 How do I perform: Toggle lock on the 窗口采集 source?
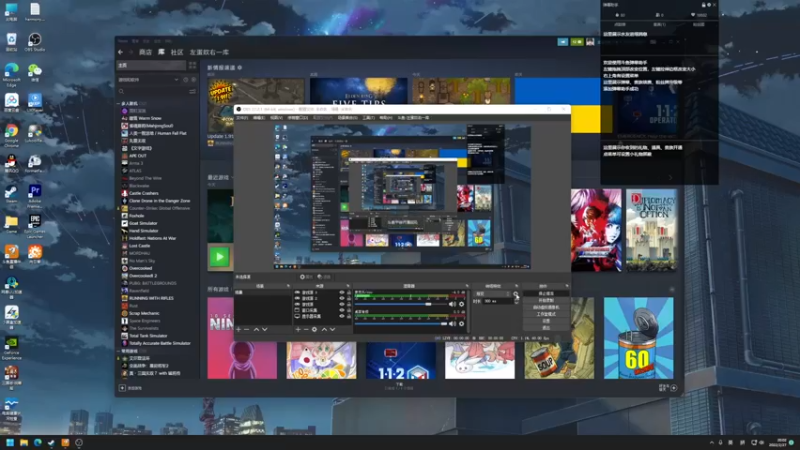349,310
